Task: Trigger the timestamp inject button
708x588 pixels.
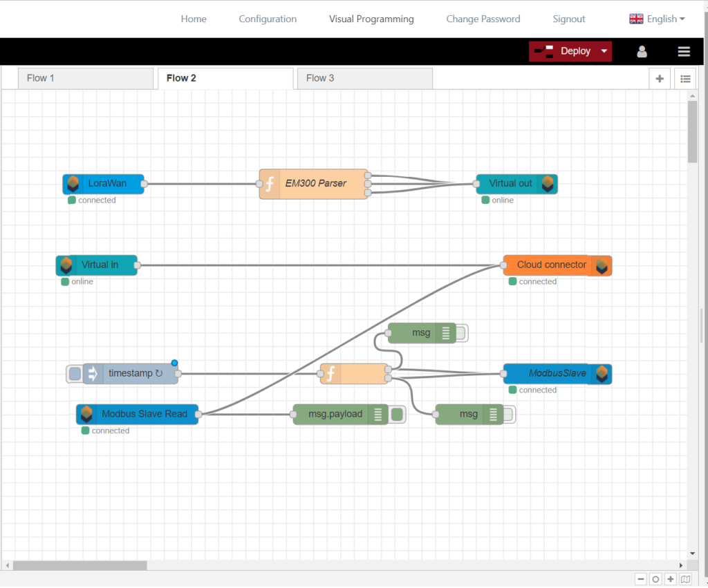Action: 75,374
